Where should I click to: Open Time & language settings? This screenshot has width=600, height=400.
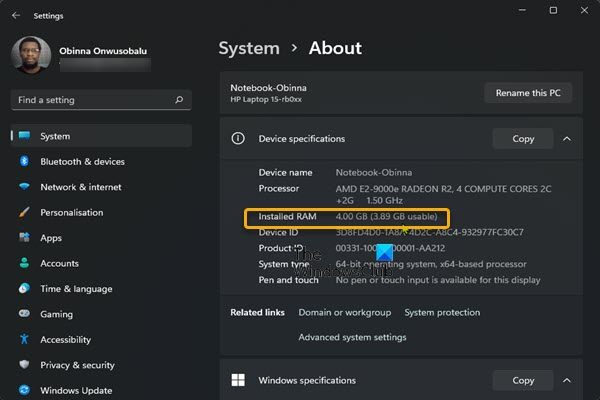tap(101, 289)
